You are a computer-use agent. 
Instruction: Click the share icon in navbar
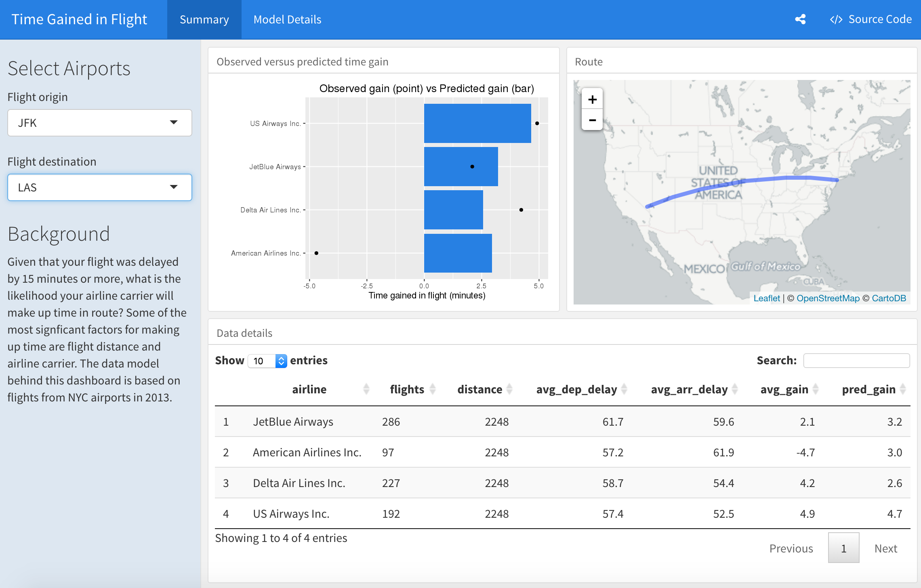pos(800,19)
